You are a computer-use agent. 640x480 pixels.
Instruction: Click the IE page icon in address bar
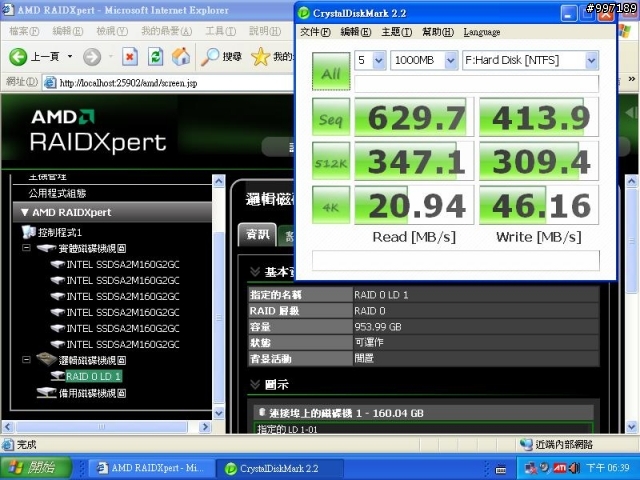tap(50, 83)
